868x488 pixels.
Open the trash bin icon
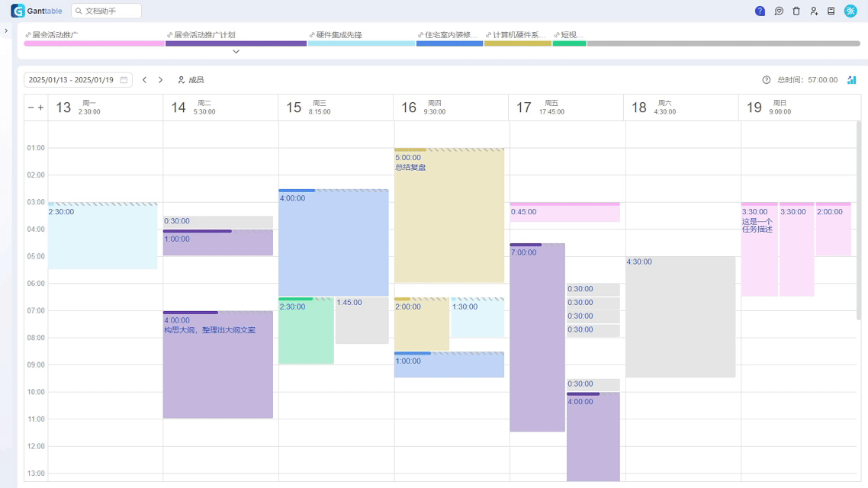796,11
